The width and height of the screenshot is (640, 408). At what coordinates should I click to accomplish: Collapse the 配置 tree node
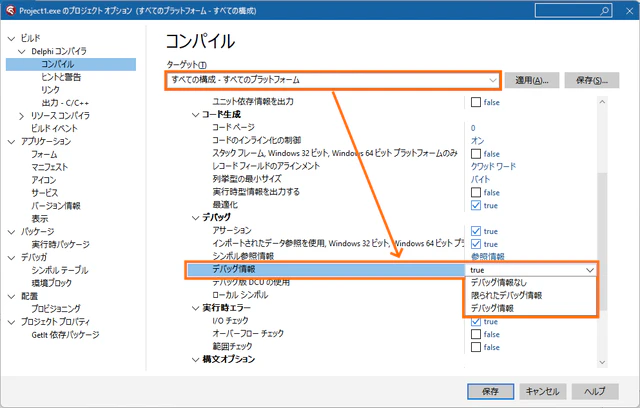(11, 296)
